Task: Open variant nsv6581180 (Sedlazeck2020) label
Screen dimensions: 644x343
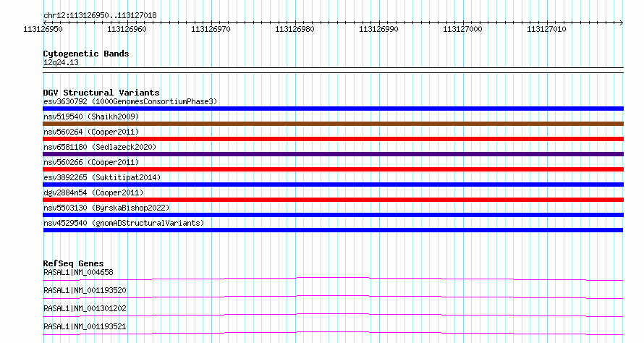Action: point(100,147)
